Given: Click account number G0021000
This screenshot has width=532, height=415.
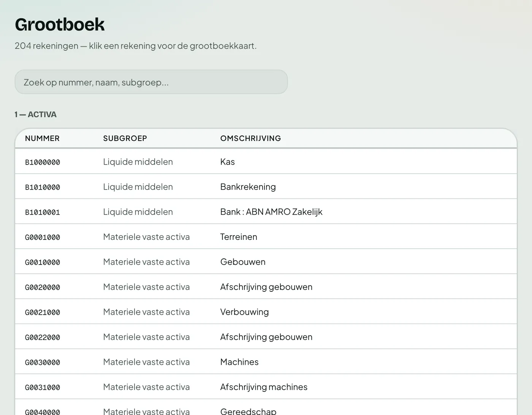Looking at the screenshot, I should tap(43, 312).
